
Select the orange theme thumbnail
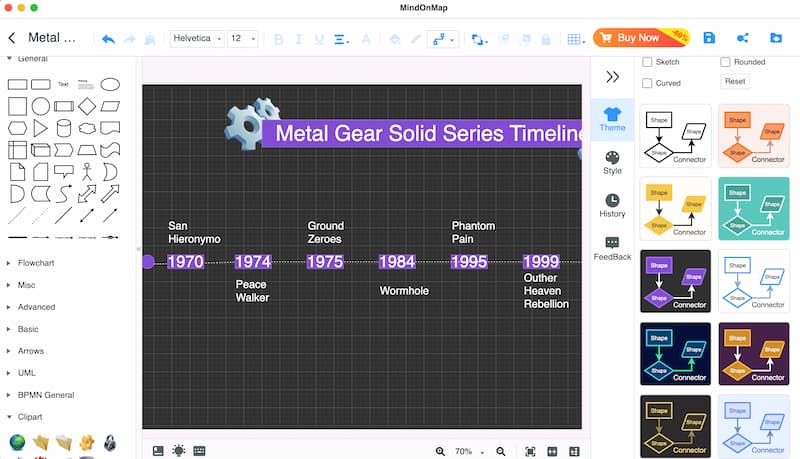click(x=754, y=136)
